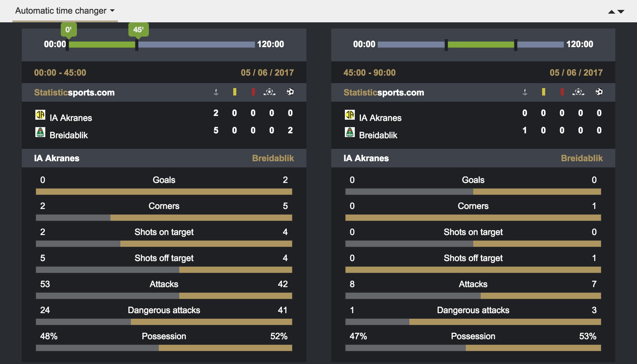Click the 45' timeline marker
Image resolution: width=637 pixels, height=364 pixels.
pyautogui.click(x=138, y=30)
